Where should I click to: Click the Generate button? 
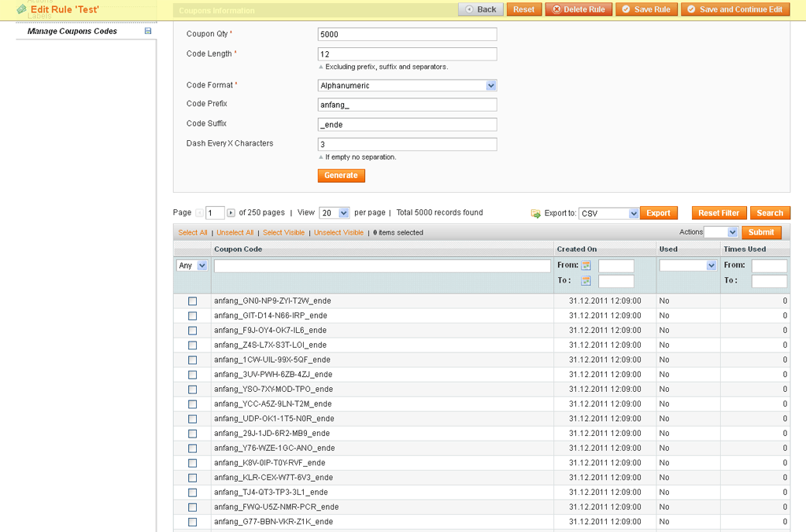(342, 175)
